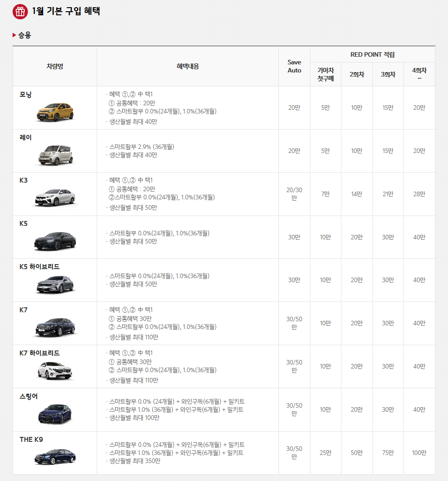Viewport: 448px width, 481px height.
Task: Click K3's 28만 fourth round value
Action: (419, 194)
